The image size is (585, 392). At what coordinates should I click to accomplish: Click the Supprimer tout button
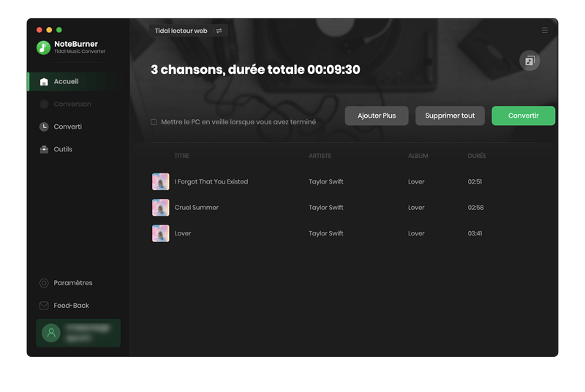(x=450, y=116)
